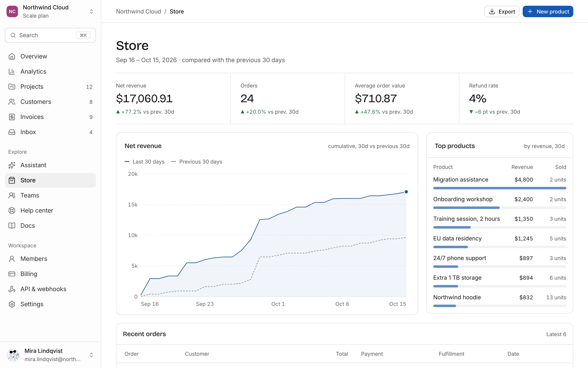The width and height of the screenshot is (588, 368).
Task: Select Inbox in the sidebar
Action: (x=50, y=132)
